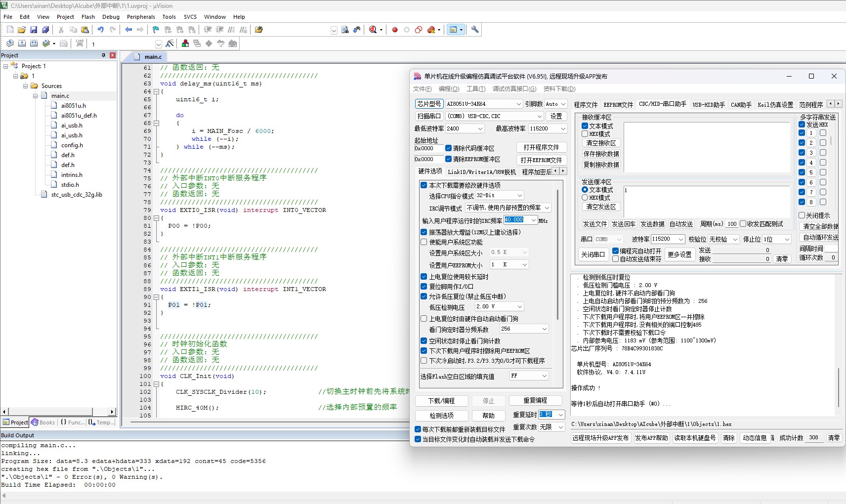This screenshot has width=846, height=504.
Task: Save the current file with the disk icon
Action: pyautogui.click(x=34, y=30)
